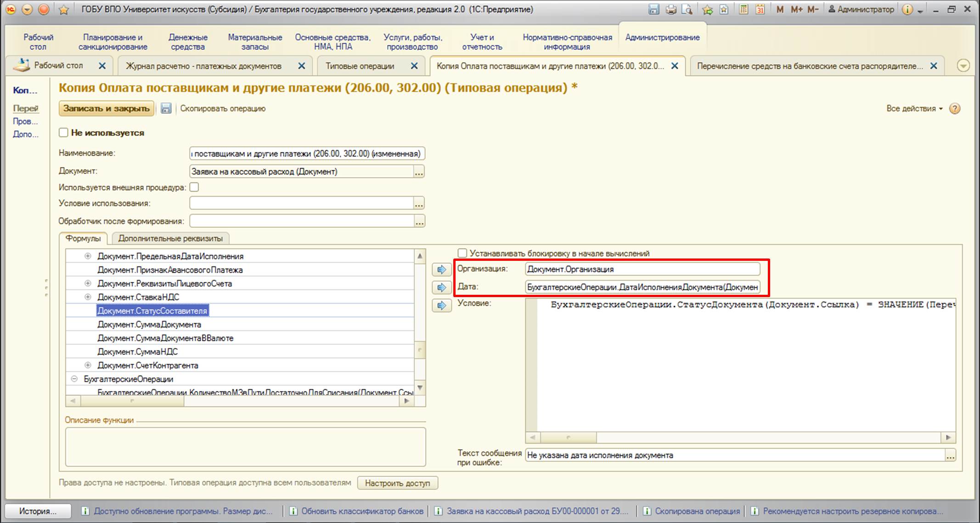Click the Настроить доступ button
The width and height of the screenshot is (980, 523).
coord(398,483)
